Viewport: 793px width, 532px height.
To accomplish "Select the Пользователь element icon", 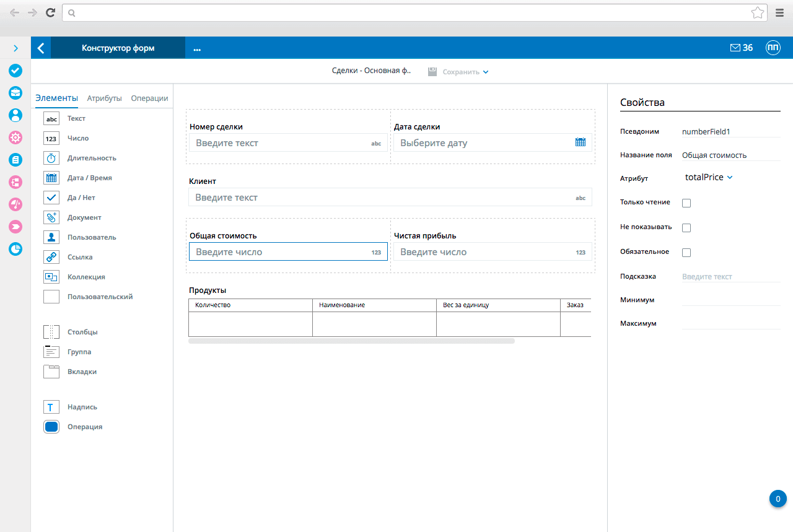I will (51, 237).
